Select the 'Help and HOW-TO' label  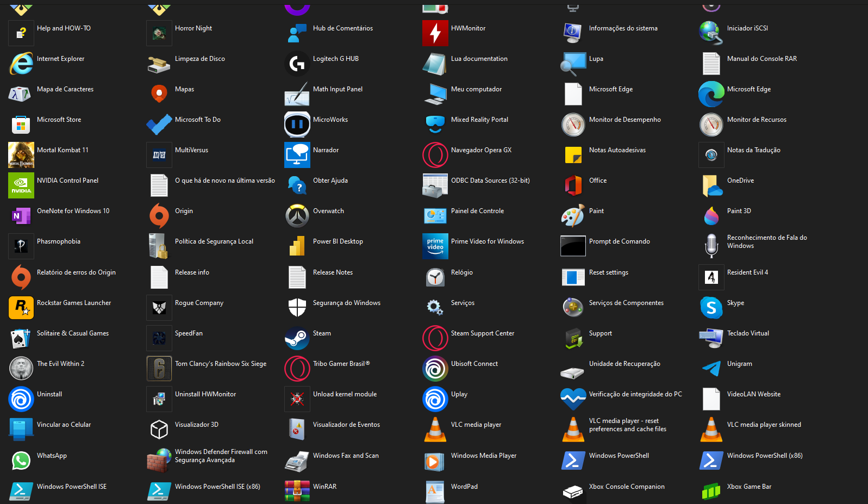64,28
